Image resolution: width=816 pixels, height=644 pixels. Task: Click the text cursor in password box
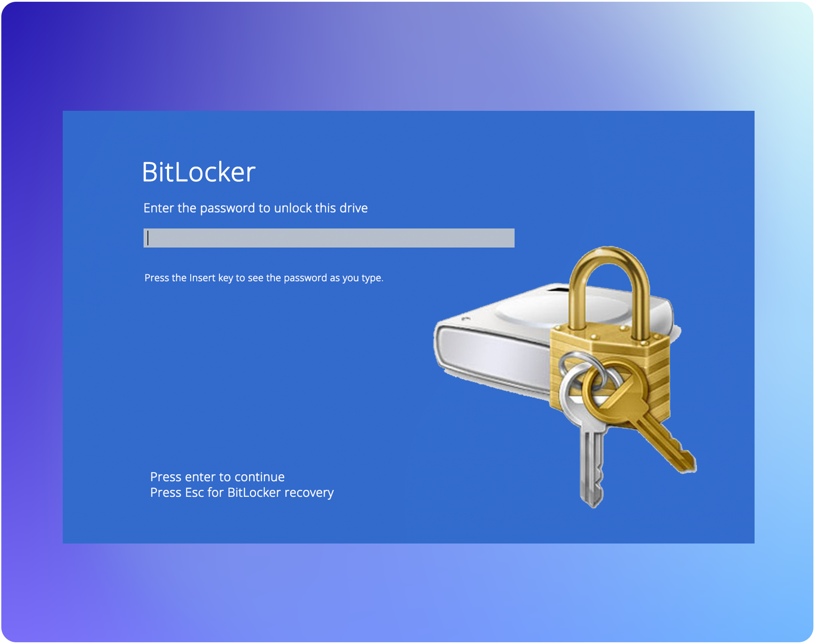point(148,238)
